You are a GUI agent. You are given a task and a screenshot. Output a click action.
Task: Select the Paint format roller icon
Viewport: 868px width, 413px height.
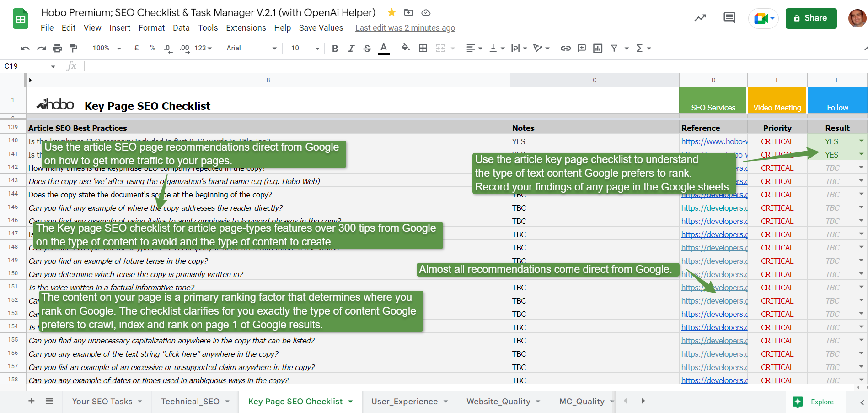[x=73, y=48]
